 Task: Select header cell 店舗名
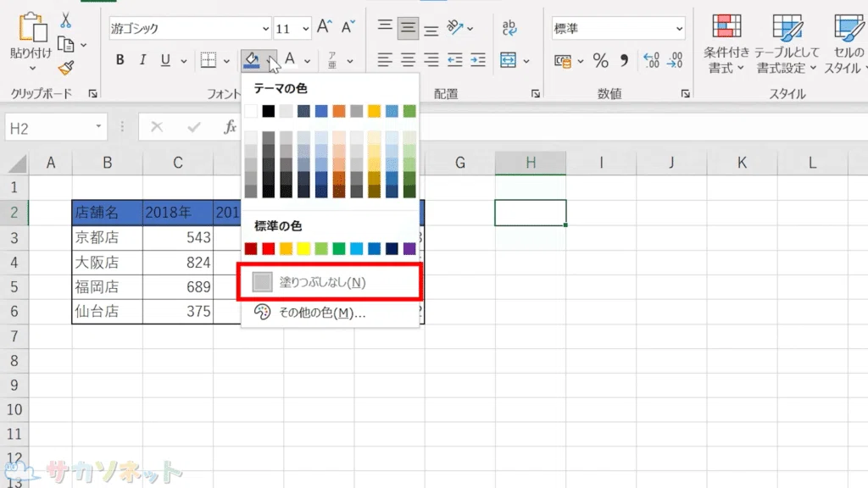coord(107,213)
